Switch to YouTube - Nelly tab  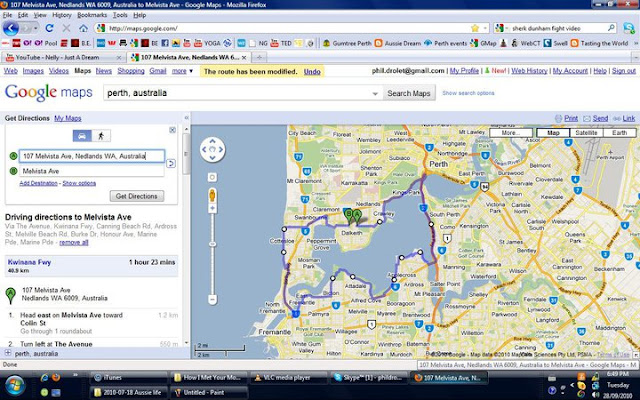coord(63,58)
